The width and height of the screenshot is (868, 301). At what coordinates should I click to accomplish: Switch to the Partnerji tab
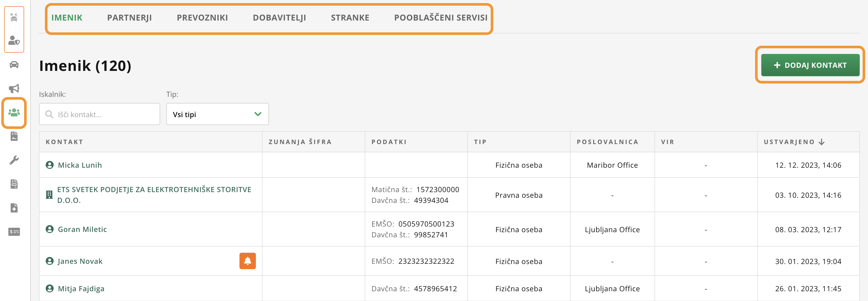click(129, 18)
